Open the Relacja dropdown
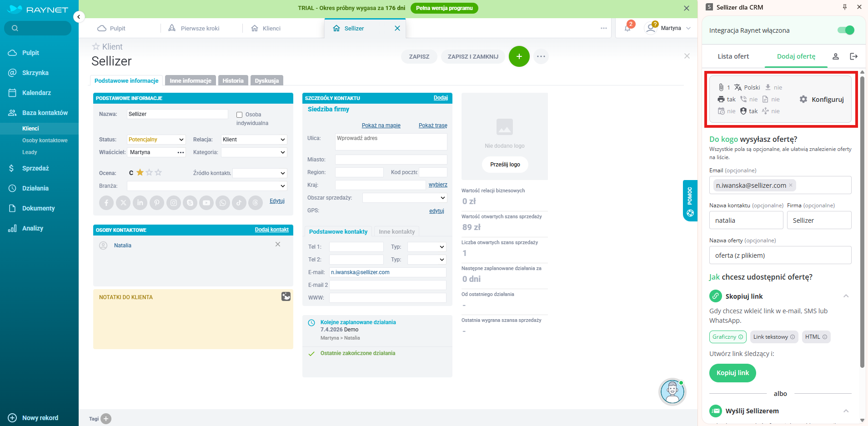868x426 pixels. pos(254,140)
